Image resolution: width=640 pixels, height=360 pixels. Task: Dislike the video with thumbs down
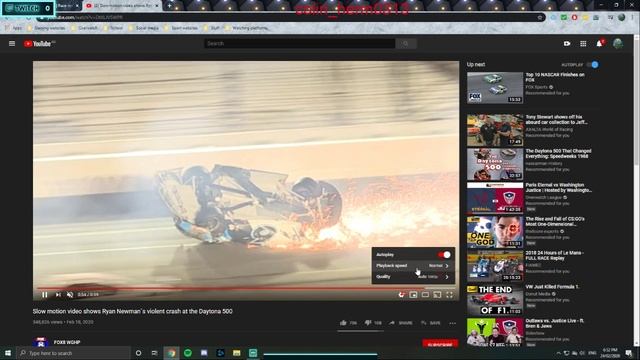(x=368, y=323)
